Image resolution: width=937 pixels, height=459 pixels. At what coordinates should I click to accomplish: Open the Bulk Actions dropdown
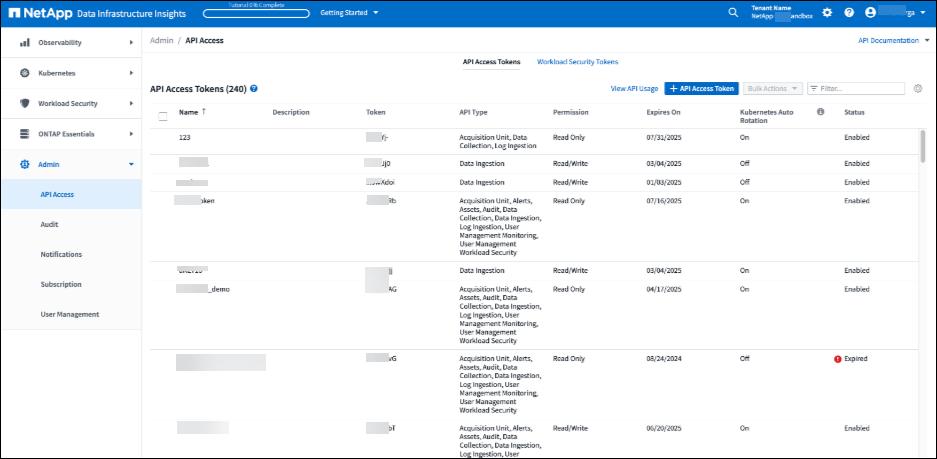pyautogui.click(x=773, y=89)
